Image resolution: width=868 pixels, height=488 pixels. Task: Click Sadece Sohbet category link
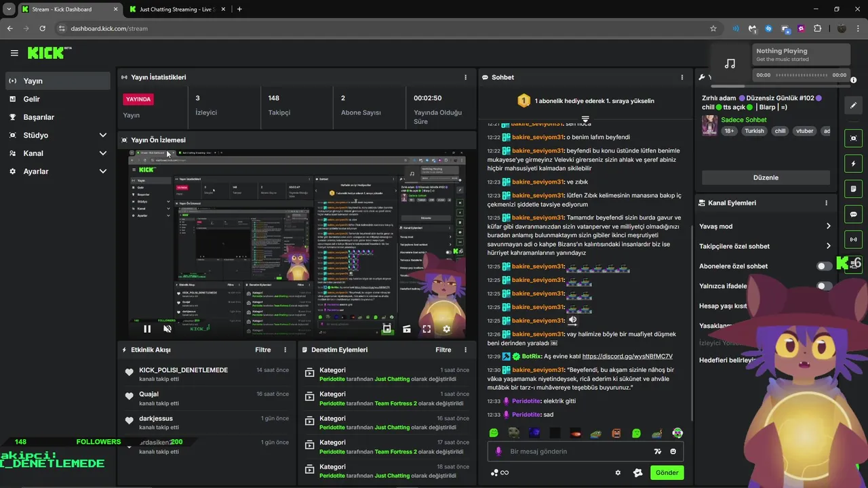[744, 120]
